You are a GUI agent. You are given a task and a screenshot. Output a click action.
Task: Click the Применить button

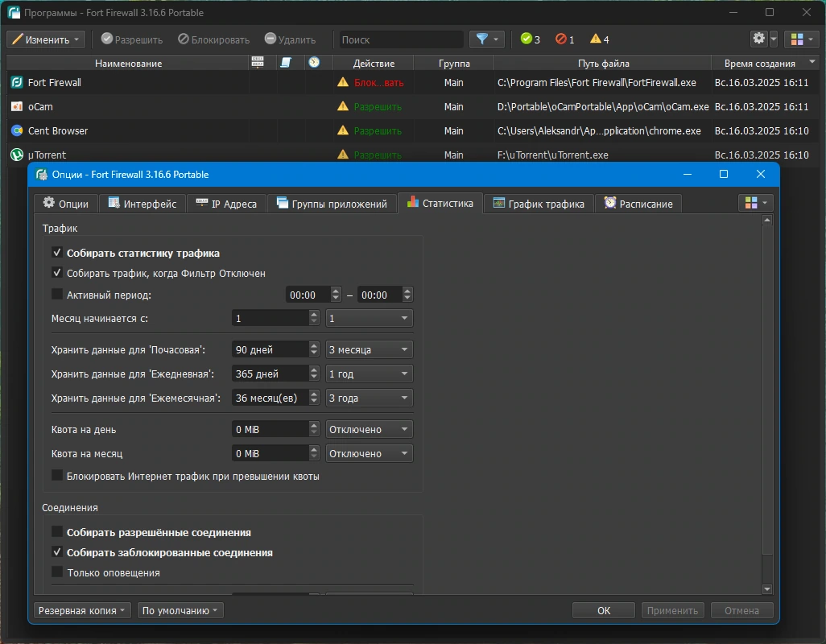673,610
